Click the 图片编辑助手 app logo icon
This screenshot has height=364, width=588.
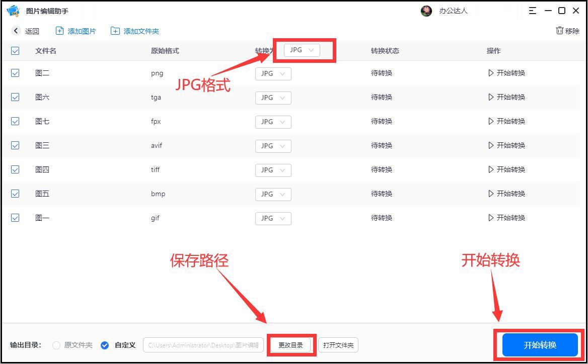14,10
